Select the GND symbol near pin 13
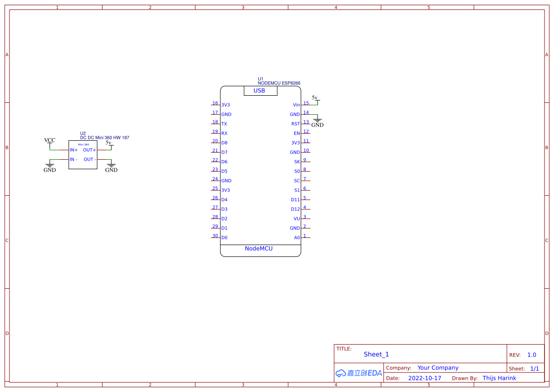554x392 pixels. 317,121
